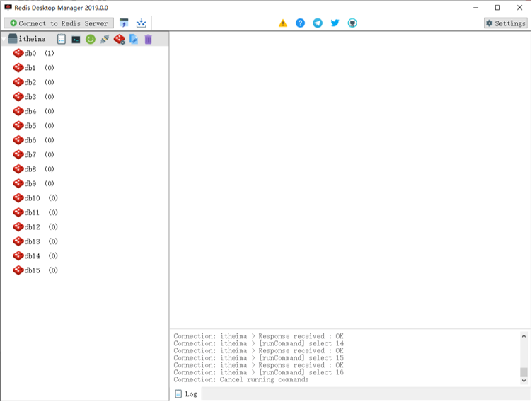
Task: Open the Telegram channel icon
Action: pos(318,23)
